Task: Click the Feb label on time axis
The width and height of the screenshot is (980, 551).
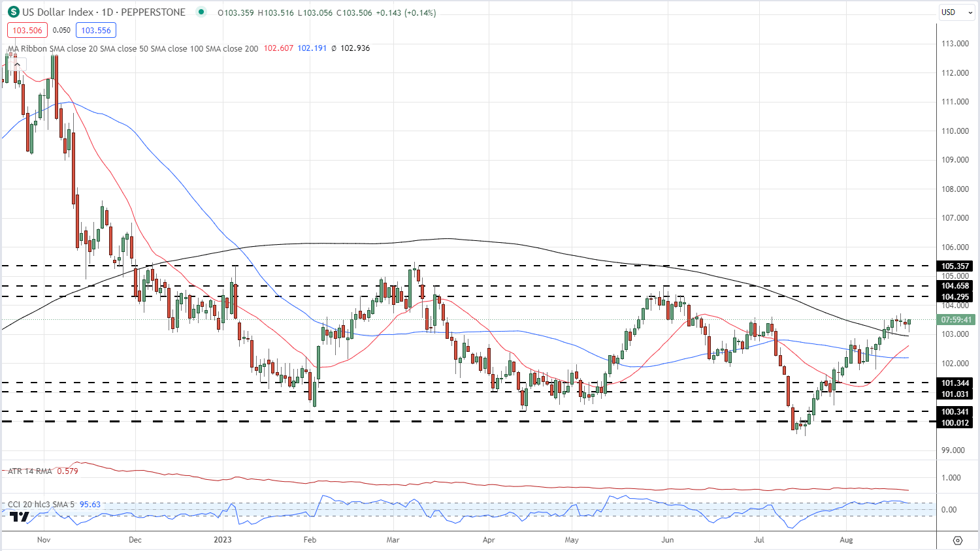Action: pos(310,540)
